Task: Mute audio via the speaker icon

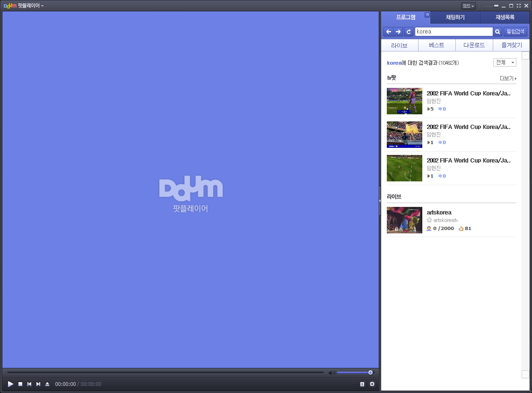Action: [x=331, y=373]
